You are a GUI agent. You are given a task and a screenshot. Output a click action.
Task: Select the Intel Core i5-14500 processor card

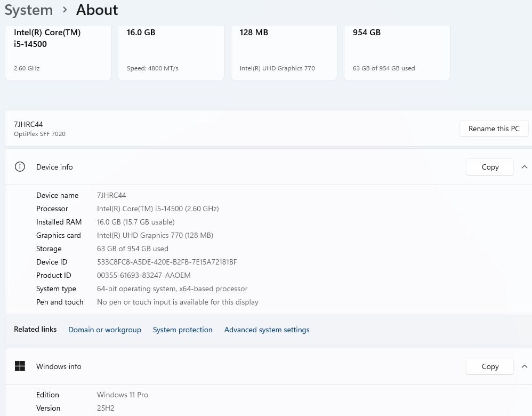(x=58, y=53)
